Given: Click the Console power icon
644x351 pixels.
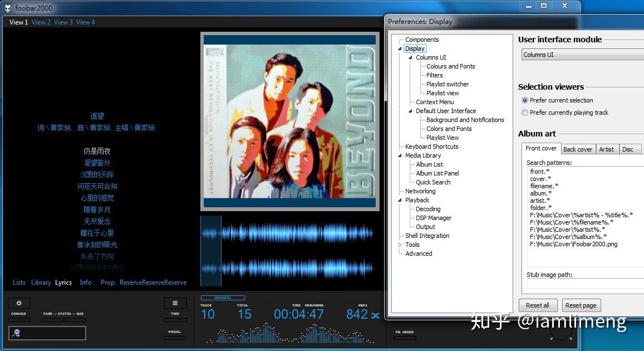Looking at the screenshot, I should tap(19, 303).
